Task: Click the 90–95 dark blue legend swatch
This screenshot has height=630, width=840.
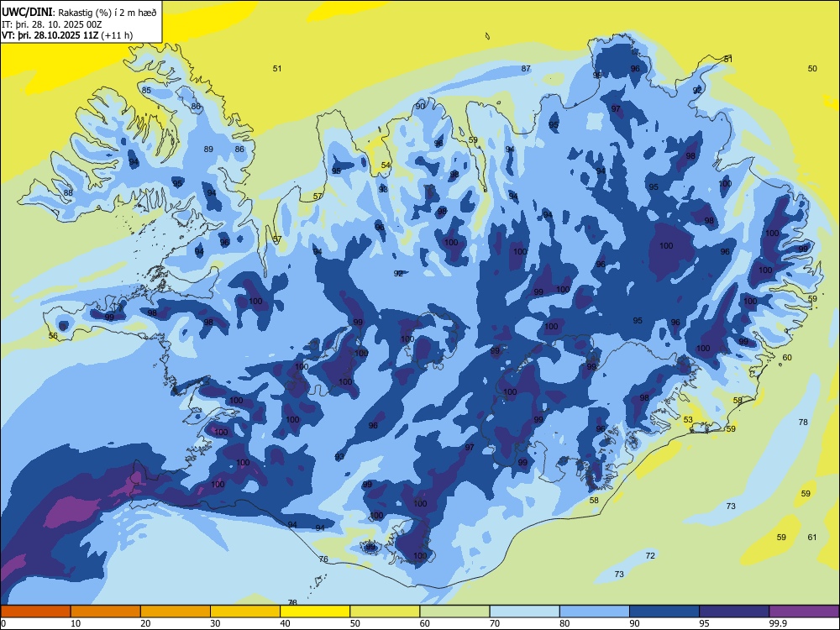Action: [x=664, y=612]
